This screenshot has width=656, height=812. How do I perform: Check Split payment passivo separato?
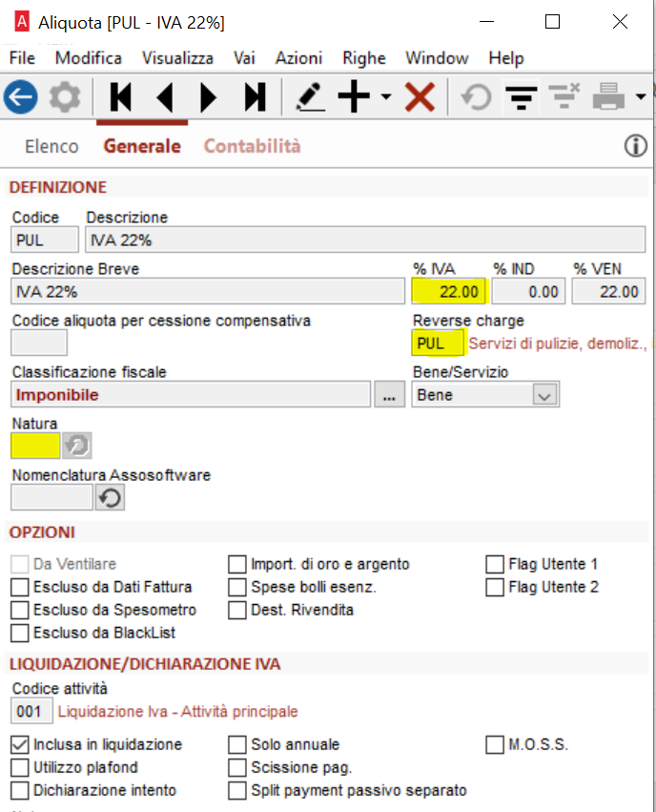[237, 790]
